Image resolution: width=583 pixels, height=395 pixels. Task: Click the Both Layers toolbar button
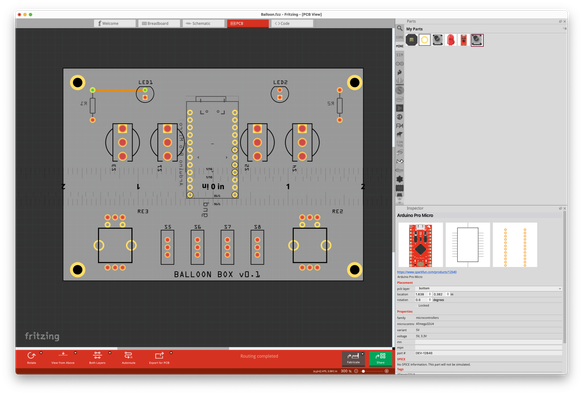[x=97, y=357]
